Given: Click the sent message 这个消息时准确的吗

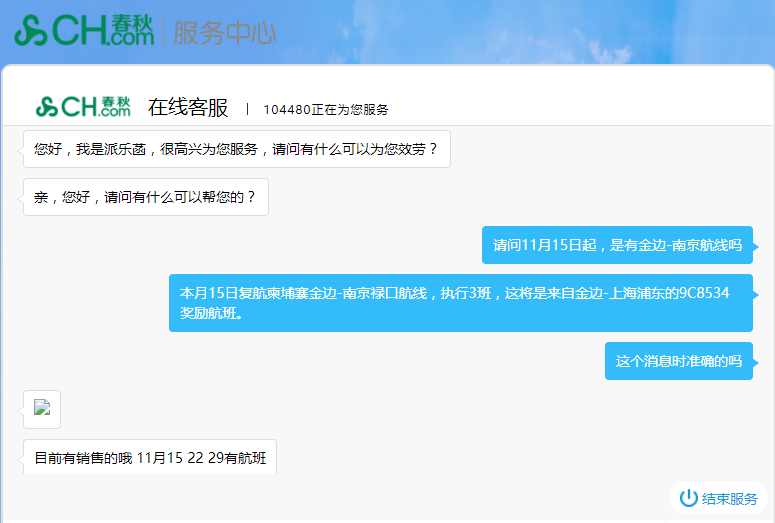Looking at the screenshot, I should (679, 361).
